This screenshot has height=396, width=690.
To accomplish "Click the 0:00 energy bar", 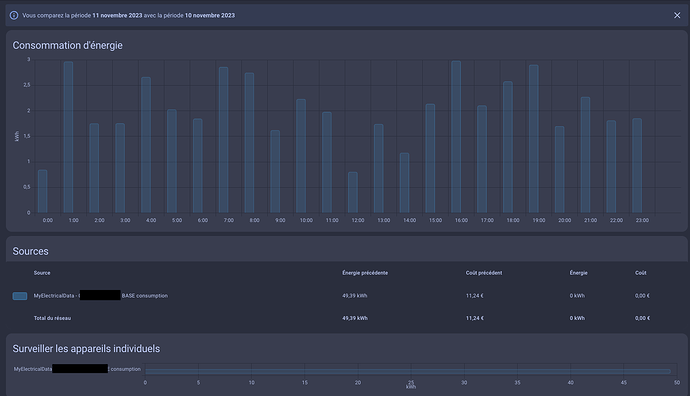I will [42, 191].
